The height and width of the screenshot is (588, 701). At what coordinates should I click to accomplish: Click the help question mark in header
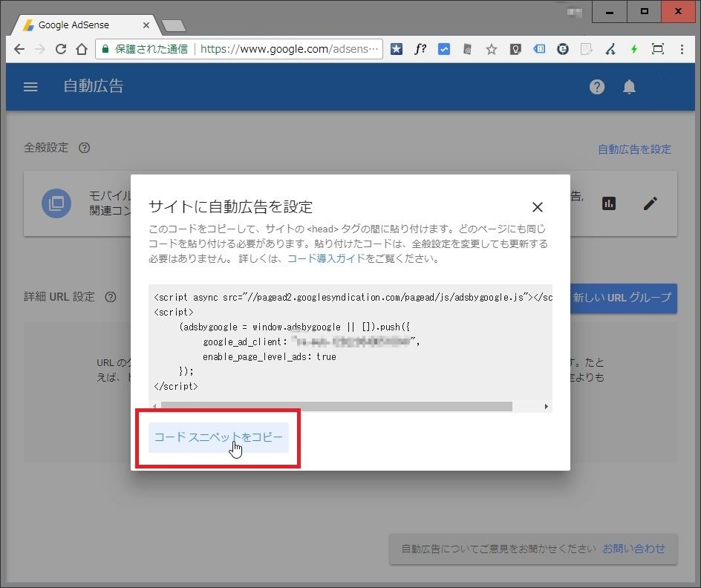(597, 87)
